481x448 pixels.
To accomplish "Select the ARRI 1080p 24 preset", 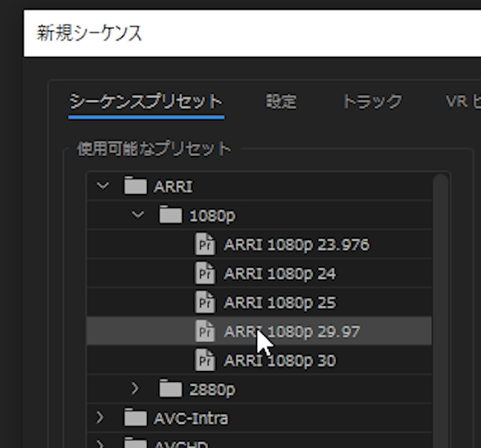I will [259, 273].
